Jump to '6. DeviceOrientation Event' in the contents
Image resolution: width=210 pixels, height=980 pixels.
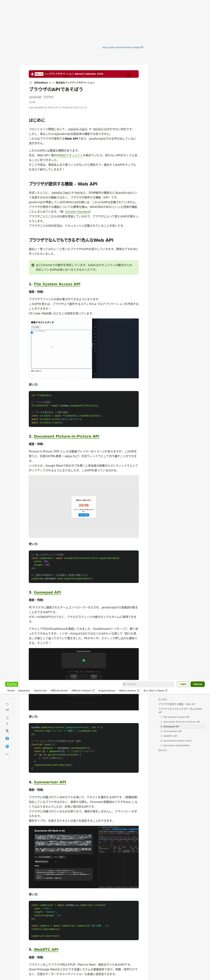[x=176, y=741]
